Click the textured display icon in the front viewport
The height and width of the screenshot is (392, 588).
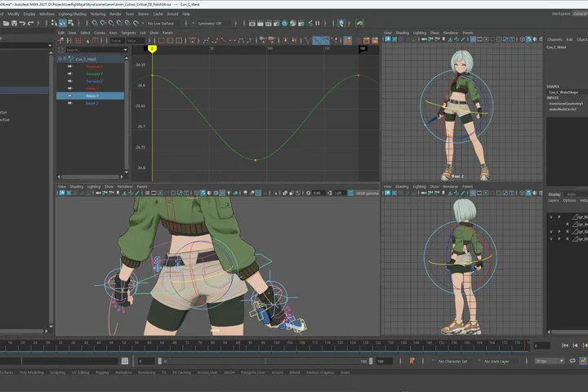[528, 39]
